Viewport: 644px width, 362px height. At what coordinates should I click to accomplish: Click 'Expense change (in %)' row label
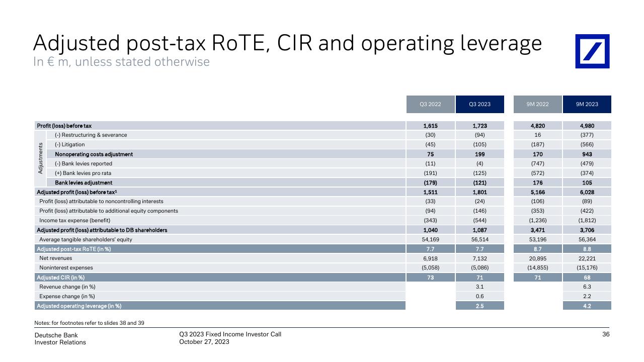pos(67,296)
